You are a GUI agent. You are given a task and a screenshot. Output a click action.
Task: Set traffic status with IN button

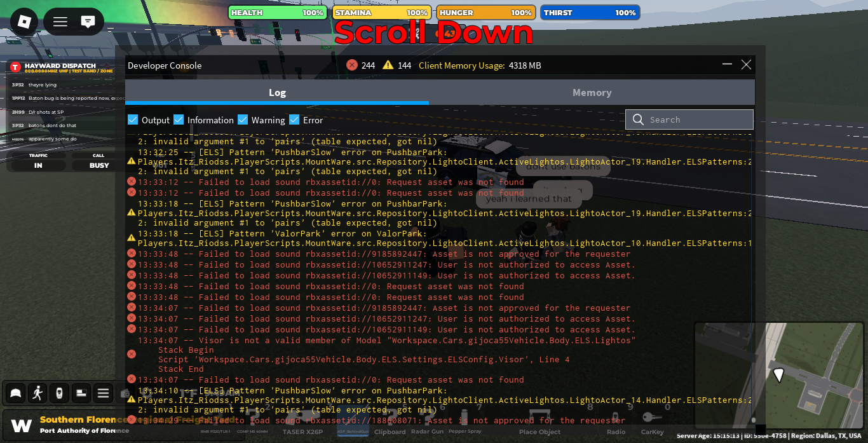coord(38,165)
